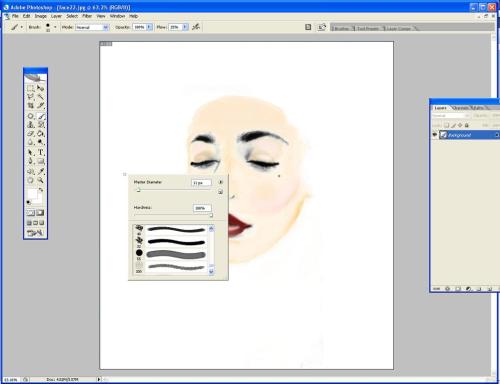Toggle Lock image pixels
This screenshot has height=384, width=500.
453,125
